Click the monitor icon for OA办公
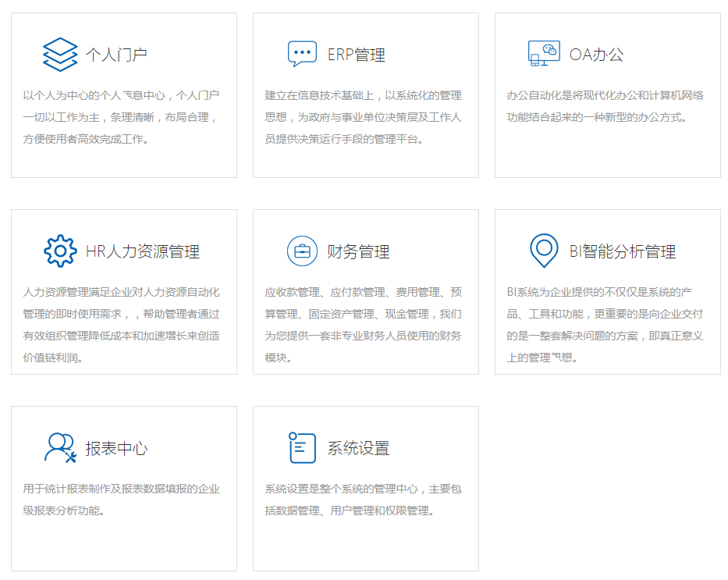Viewport: 728px width, 580px height. (544, 54)
